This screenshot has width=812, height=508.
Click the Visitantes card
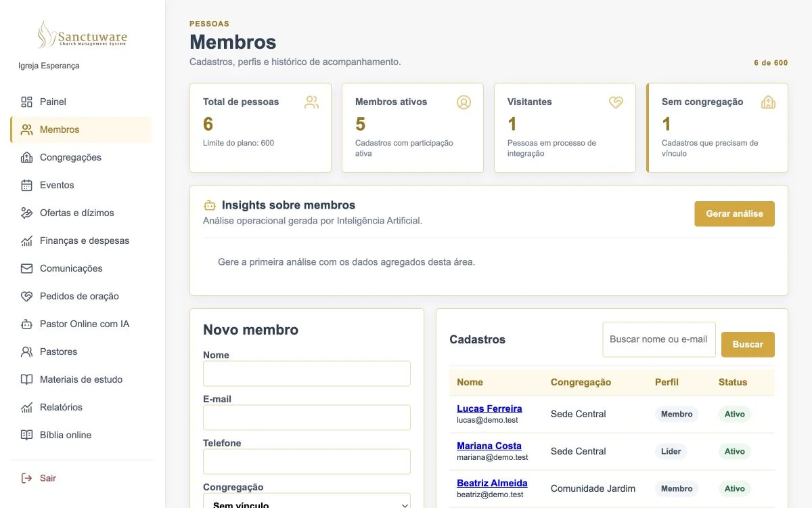click(565, 128)
